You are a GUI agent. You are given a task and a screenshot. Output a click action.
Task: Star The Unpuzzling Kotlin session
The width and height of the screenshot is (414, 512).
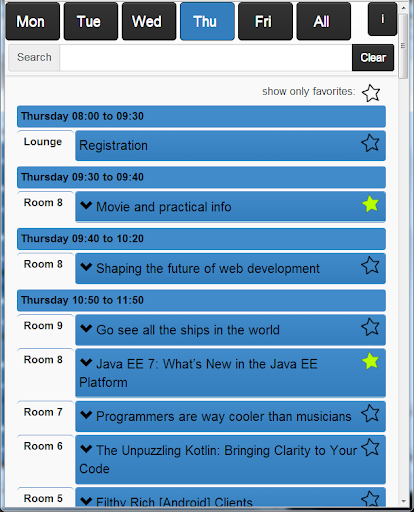[370, 448]
